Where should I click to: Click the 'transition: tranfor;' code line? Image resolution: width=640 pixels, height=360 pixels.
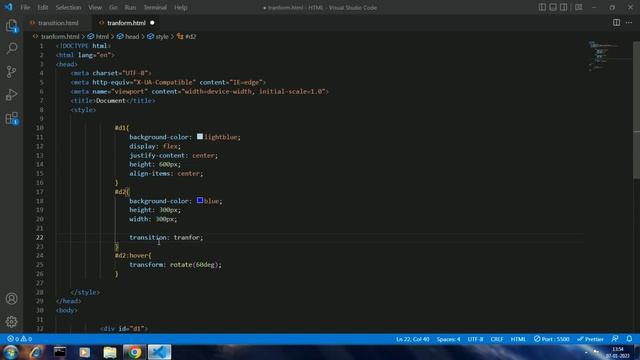(166, 237)
